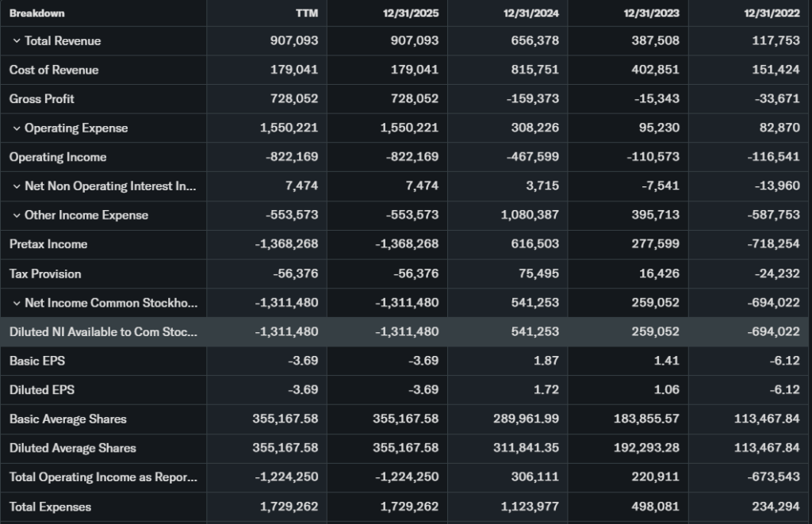Expand Net Non Operating Interest row chevron
The image size is (812, 524).
16,186
